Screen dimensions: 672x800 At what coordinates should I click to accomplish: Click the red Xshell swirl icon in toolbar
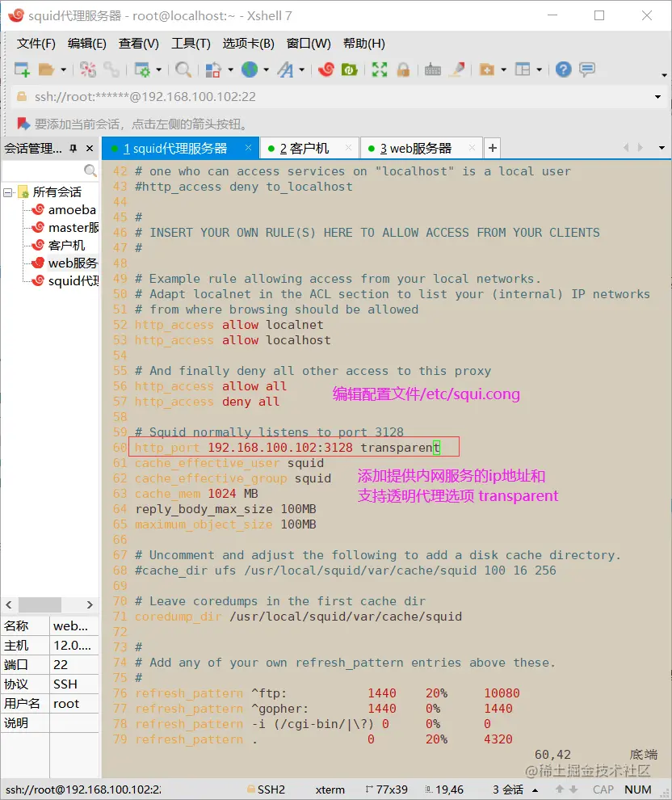(325, 69)
